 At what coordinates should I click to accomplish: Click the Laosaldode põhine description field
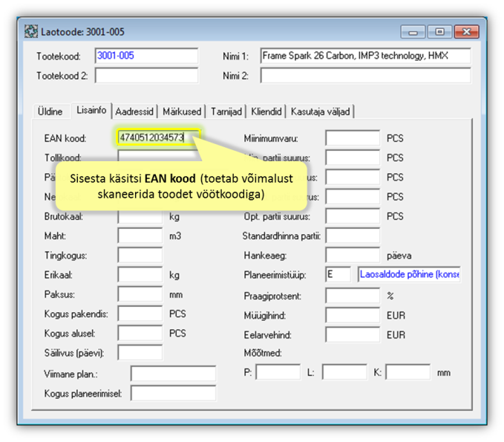tap(409, 275)
